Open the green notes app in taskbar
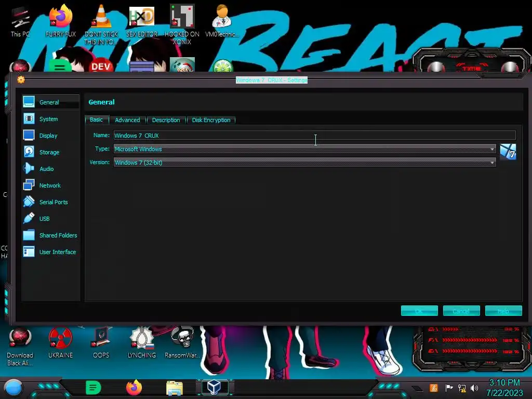 point(94,388)
